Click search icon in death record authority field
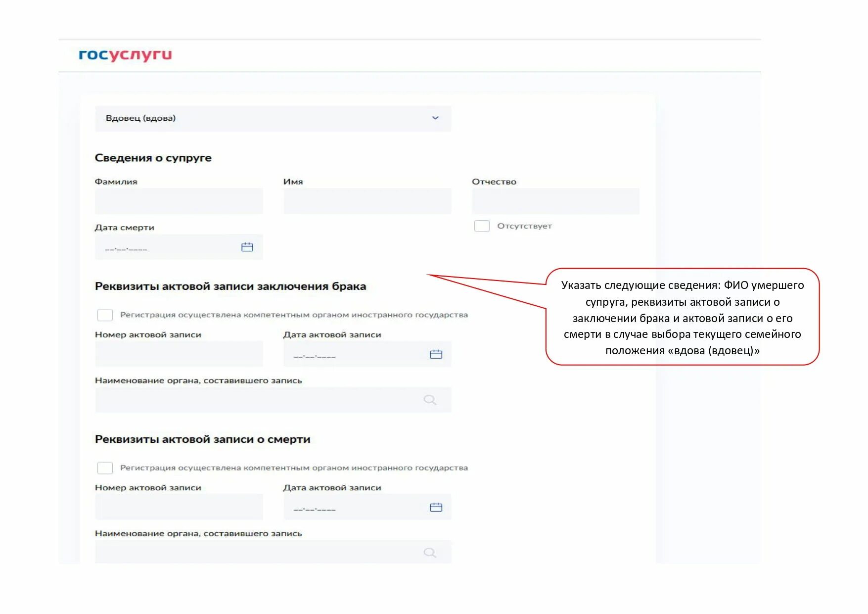The height and width of the screenshot is (614, 868). pos(430,553)
